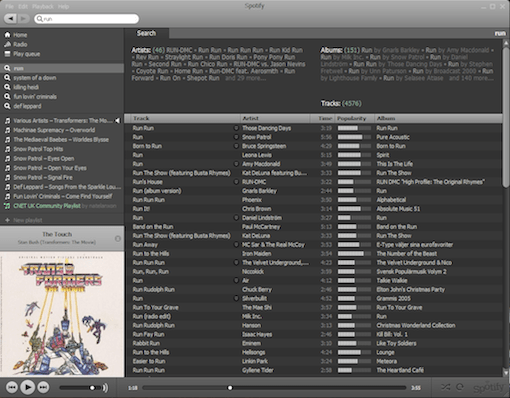Screen dimensions: 510x398
Task: Click 'and 29 more...' artists link
Action: tap(245, 78)
